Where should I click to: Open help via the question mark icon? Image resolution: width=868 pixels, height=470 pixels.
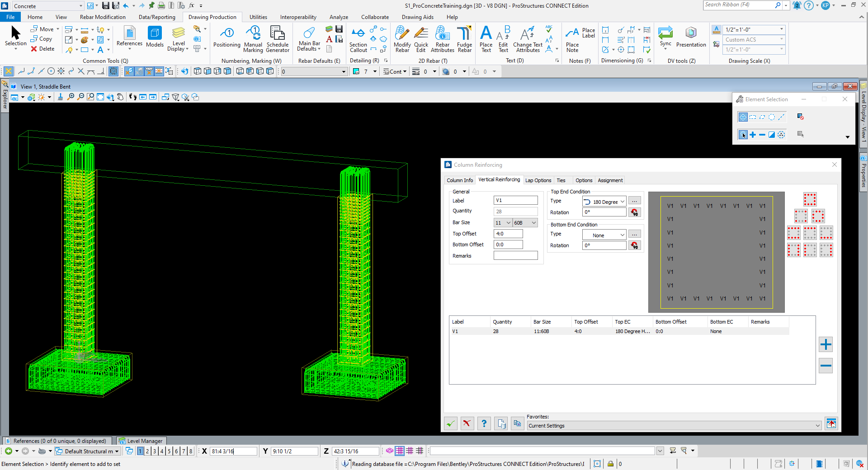pos(484,423)
